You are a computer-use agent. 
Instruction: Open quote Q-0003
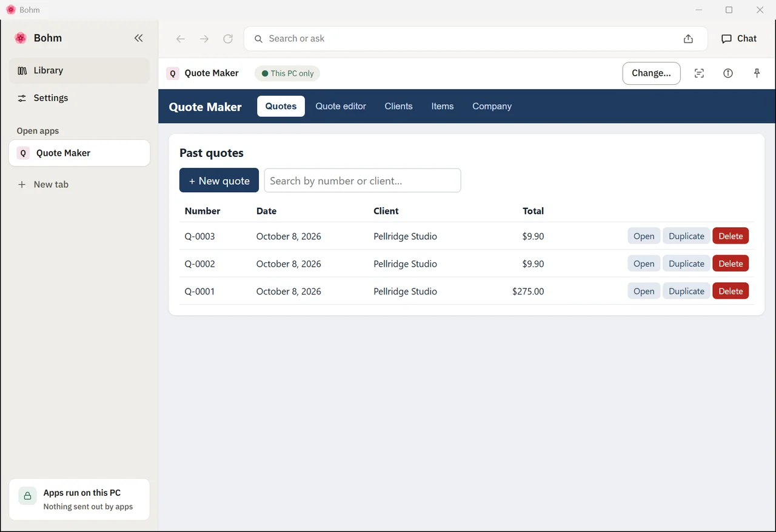point(644,236)
